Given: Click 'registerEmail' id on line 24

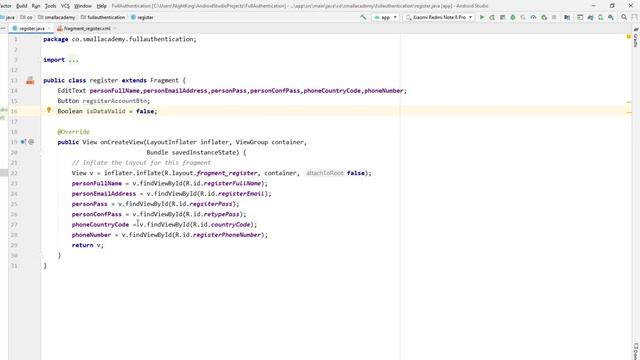Looking at the screenshot, I should click(241, 193).
